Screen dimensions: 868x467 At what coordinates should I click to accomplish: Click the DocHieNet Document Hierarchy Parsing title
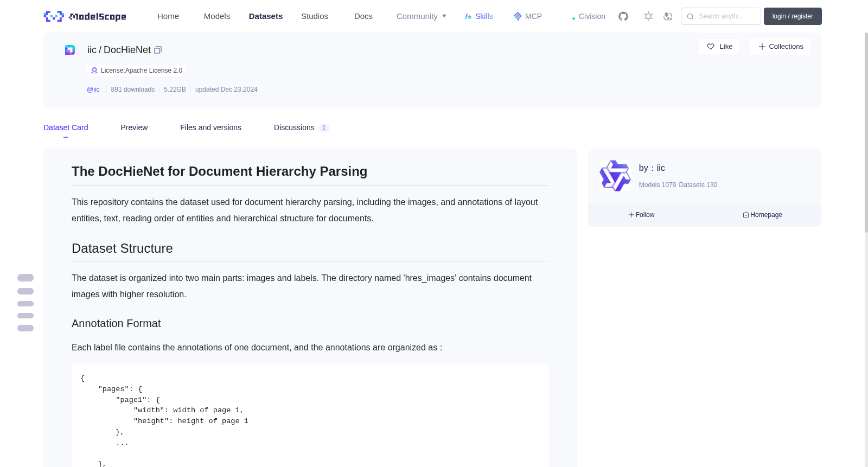219,171
